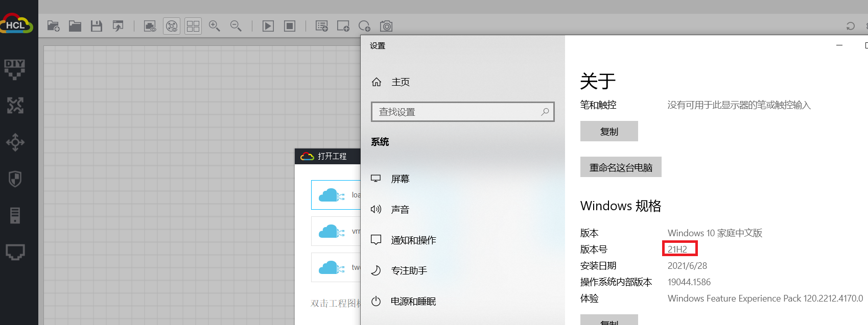Select the DIY device sidebar icon
This screenshot has height=325, width=868.
point(15,69)
